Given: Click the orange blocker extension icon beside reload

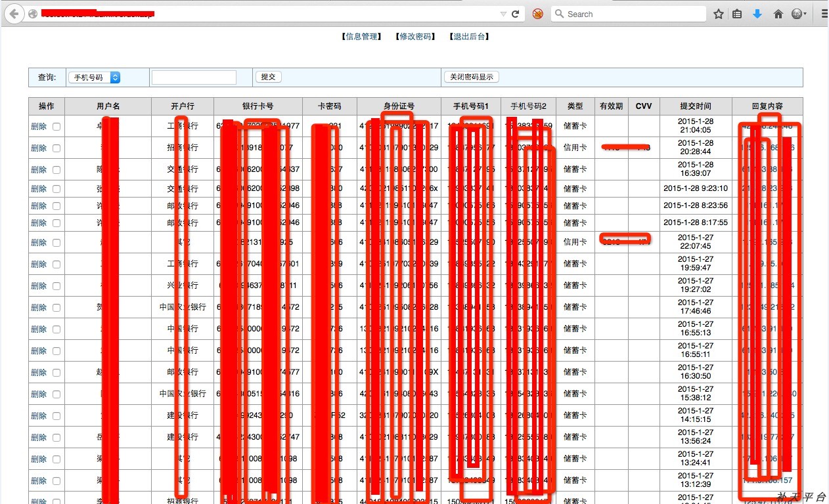Looking at the screenshot, I should point(537,14).
